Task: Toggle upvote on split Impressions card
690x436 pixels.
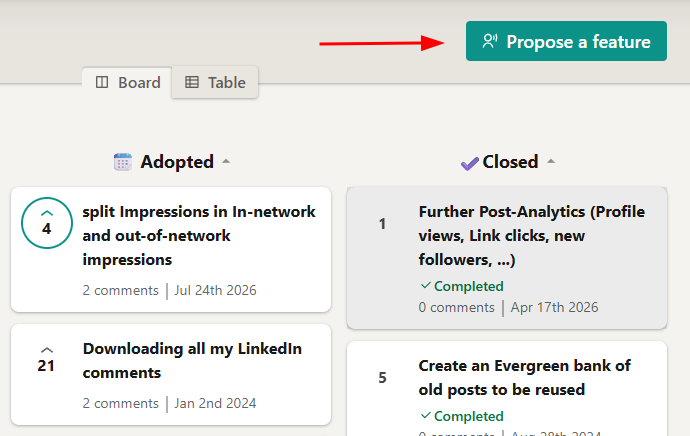Action: 47,223
